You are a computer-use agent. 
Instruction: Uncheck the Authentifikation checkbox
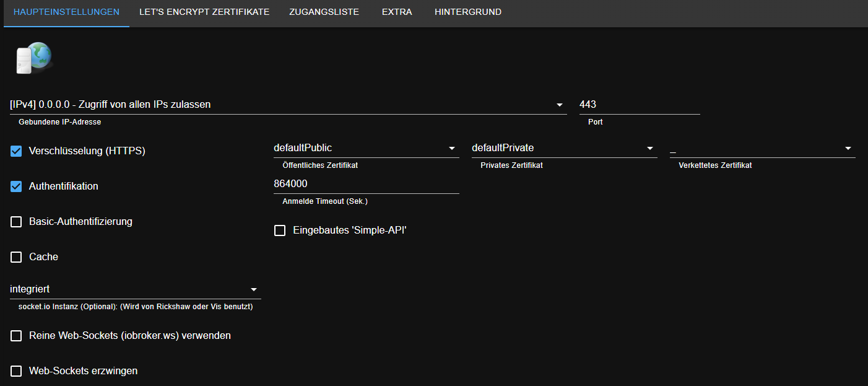tap(16, 186)
